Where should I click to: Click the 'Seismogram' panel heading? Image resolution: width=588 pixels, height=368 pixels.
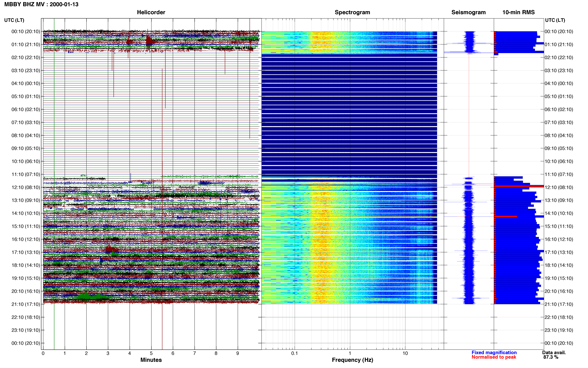click(x=468, y=12)
